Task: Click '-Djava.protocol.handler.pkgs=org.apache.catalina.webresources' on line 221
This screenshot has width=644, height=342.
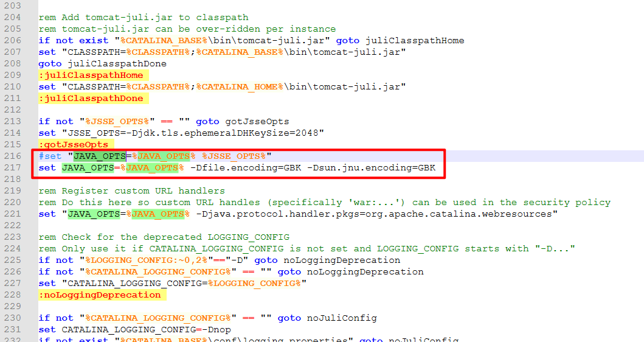Action: pos(374,214)
